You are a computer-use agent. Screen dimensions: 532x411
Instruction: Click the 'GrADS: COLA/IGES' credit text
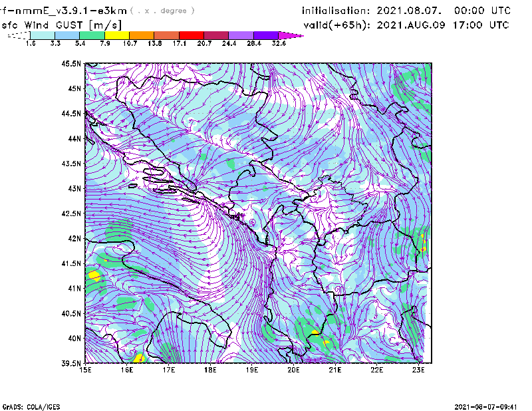tap(31, 407)
